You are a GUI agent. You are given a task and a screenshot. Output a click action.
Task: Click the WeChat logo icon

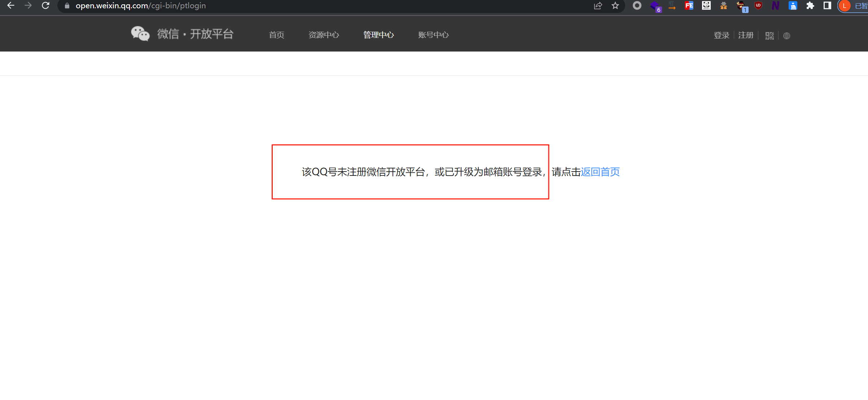140,34
